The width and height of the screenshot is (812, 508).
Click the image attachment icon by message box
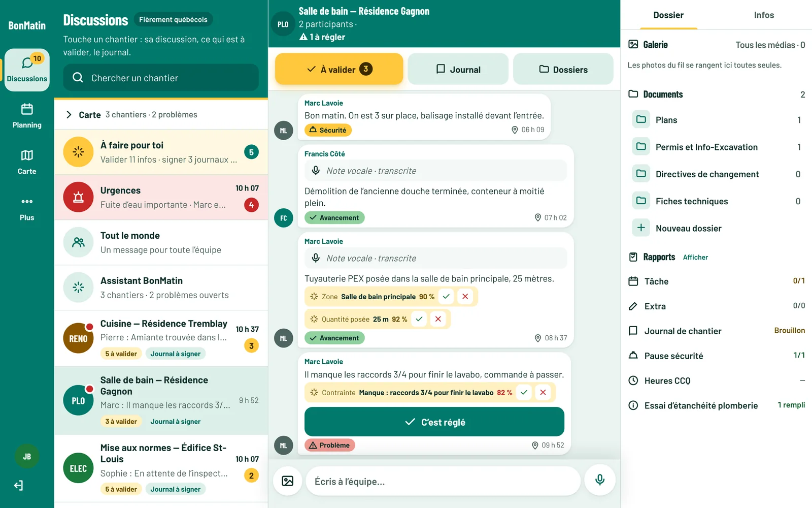pyautogui.click(x=288, y=481)
